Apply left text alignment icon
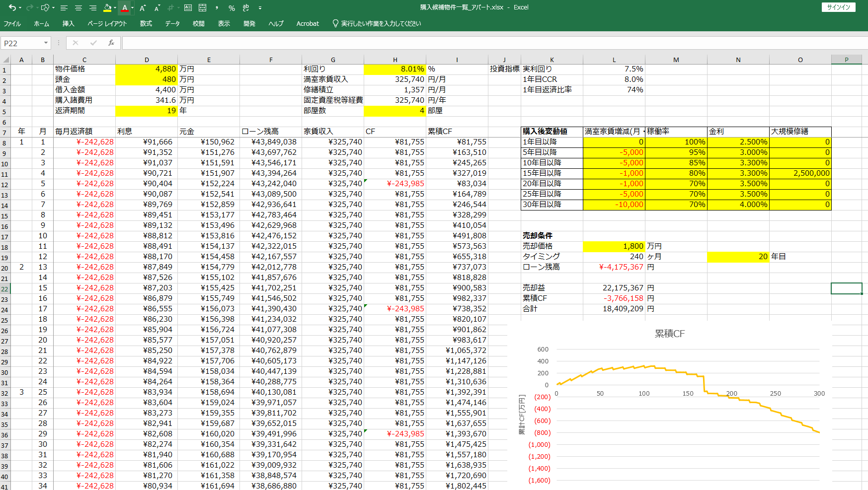The image size is (868, 490). pyautogui.click(x=64, y=7)
